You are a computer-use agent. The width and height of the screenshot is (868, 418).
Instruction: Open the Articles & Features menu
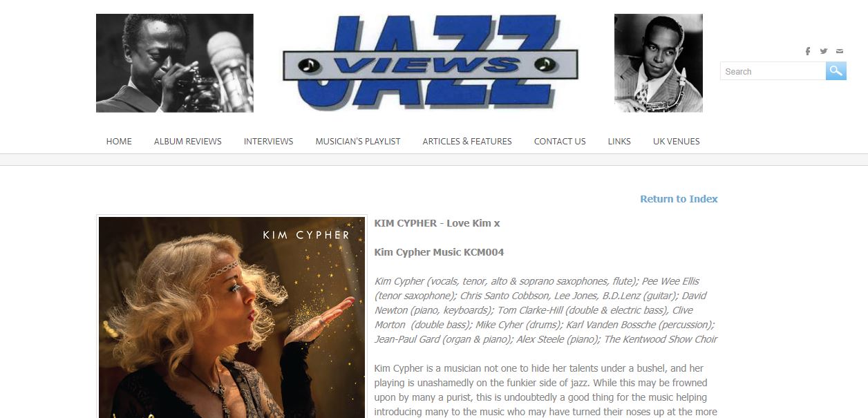click(x=467, y=141)
